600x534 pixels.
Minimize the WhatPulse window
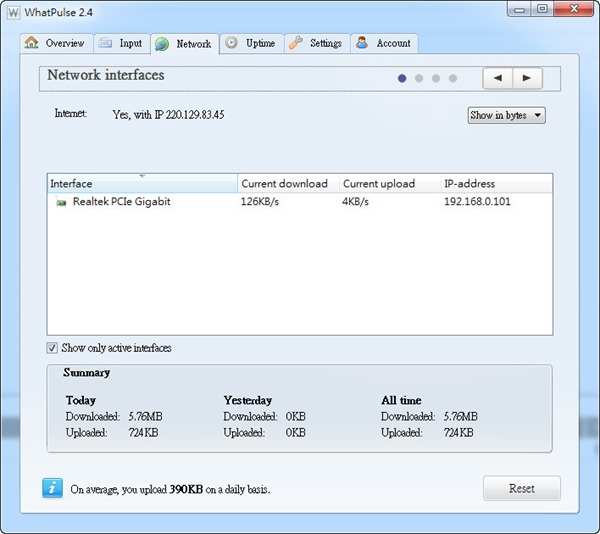tap(519, 9)
